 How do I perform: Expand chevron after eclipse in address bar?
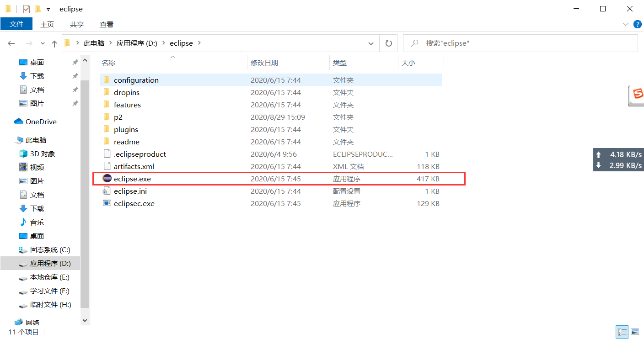tap(199, 43)
